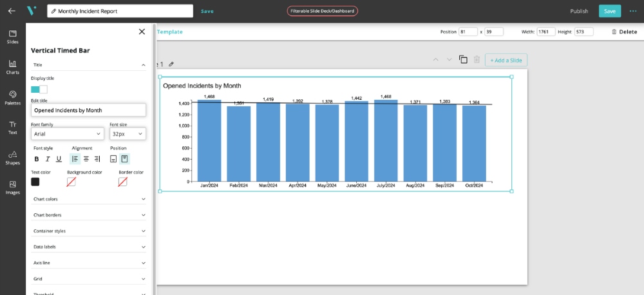Viewport: 644px width, 295px height.
Task: Open the Shapes panel
Action: [13, 158]
